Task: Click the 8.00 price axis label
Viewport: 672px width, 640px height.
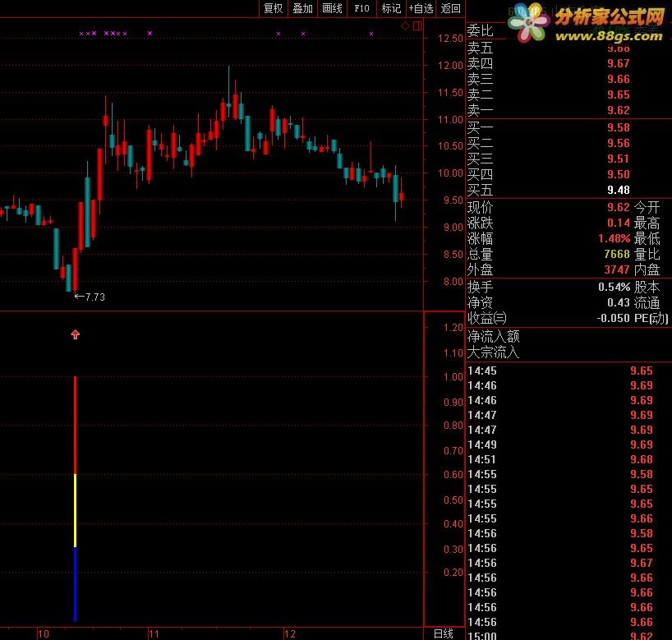Action: (x=453, y=282)
